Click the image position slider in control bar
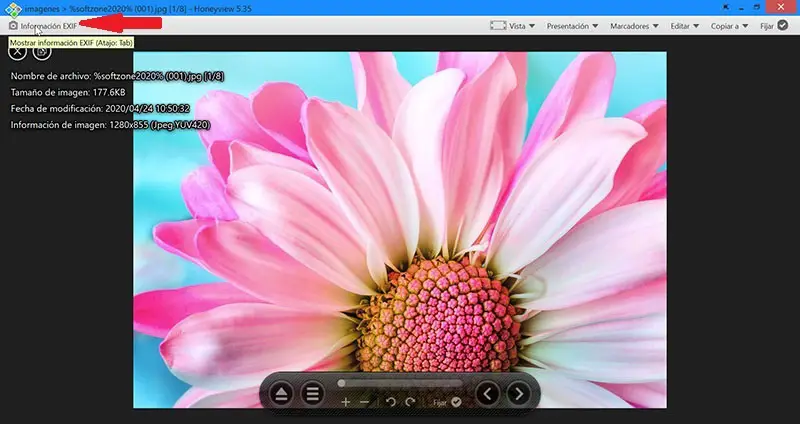Viewport: 800px width, 424px height. pos(400,383)
